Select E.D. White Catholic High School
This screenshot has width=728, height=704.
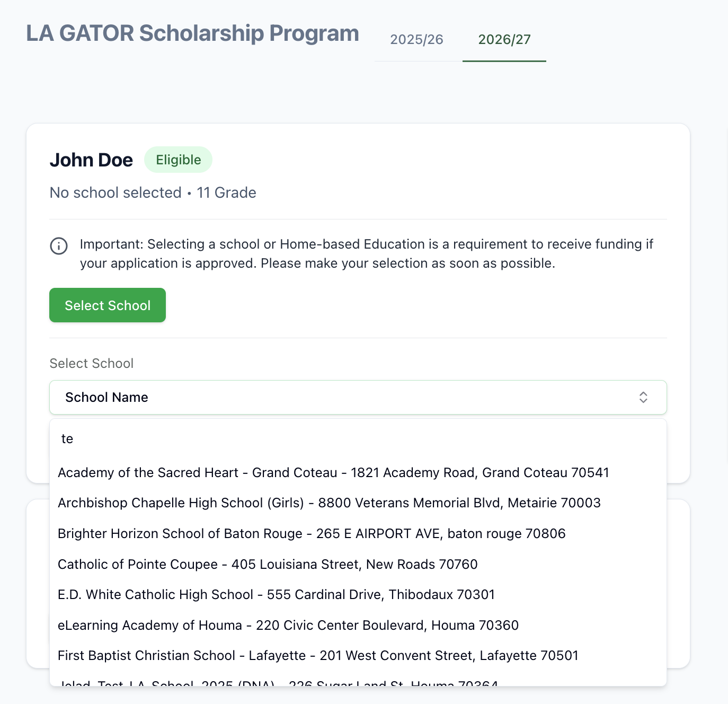pos(276,595)
